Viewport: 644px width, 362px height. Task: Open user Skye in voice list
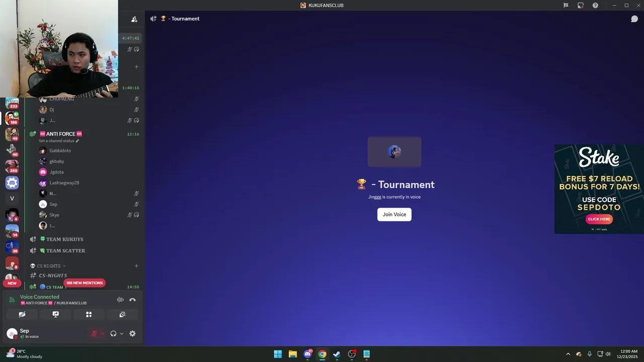54,215
